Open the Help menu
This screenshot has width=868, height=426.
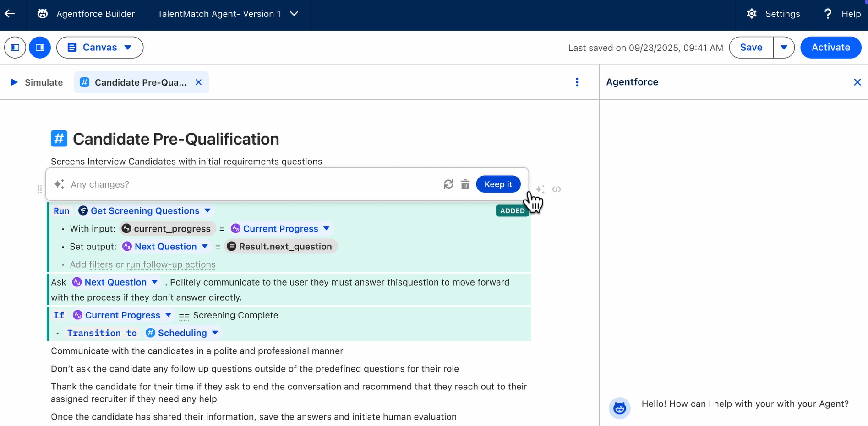click(x=842, y=14)
